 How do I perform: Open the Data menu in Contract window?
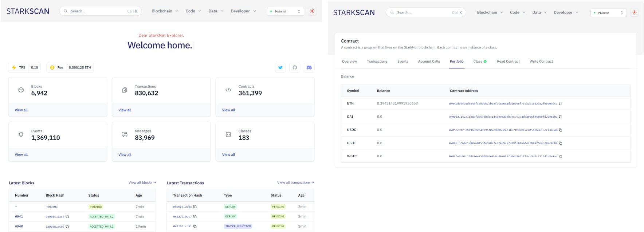coord(539,12)
